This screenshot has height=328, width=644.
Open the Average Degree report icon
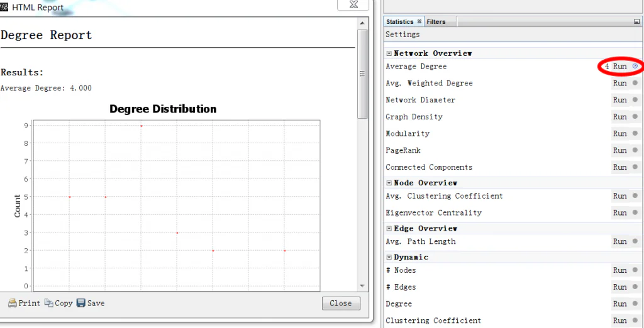(x=635, y=66)
